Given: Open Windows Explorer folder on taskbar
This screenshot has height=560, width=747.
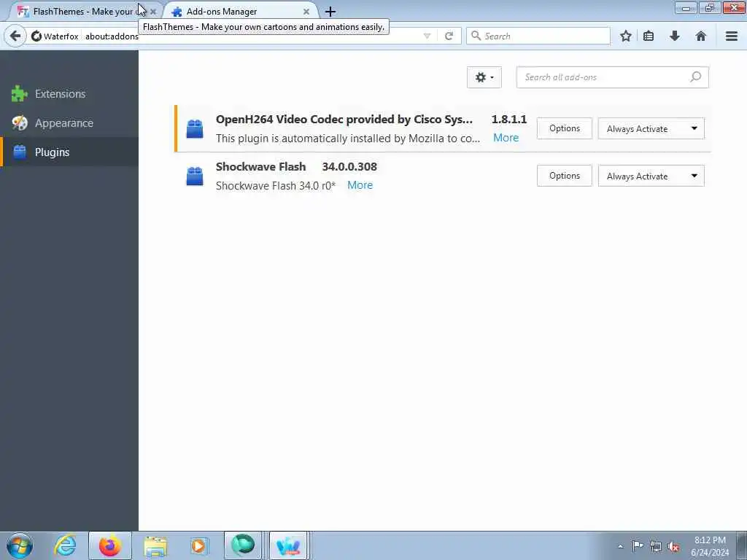Looking at the screenshot, I should (155, 545).
